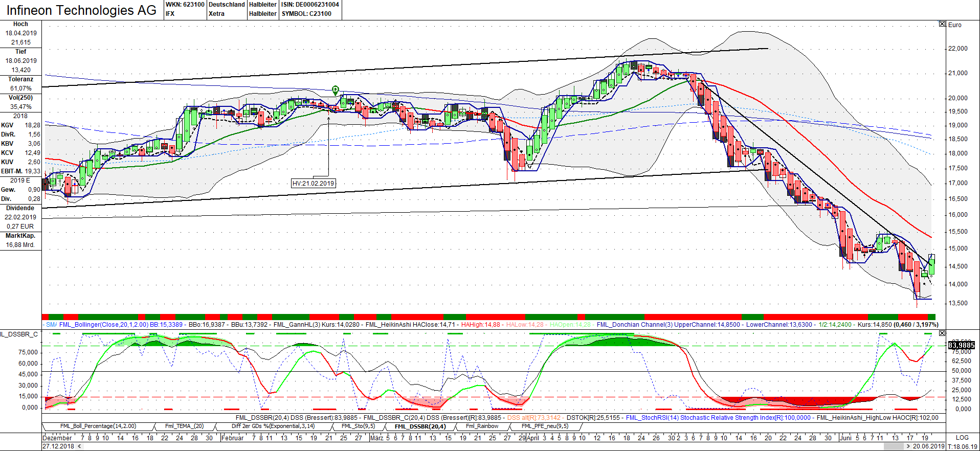Click the April month label on time axis

tap(533, 438)
